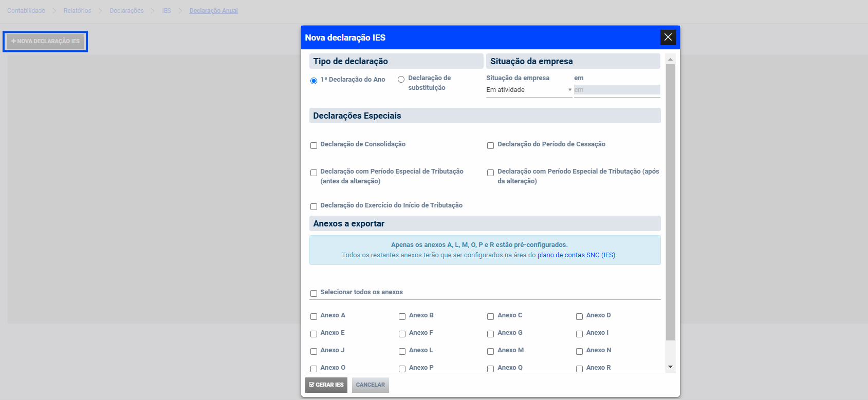Select the Anexo D checkbox

coord(579,317)
